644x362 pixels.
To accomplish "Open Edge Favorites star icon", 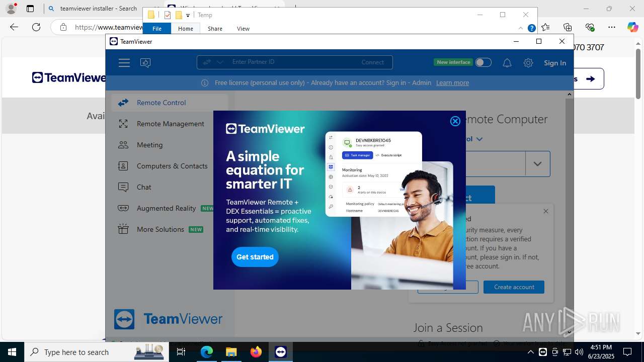I will point(546,27).
